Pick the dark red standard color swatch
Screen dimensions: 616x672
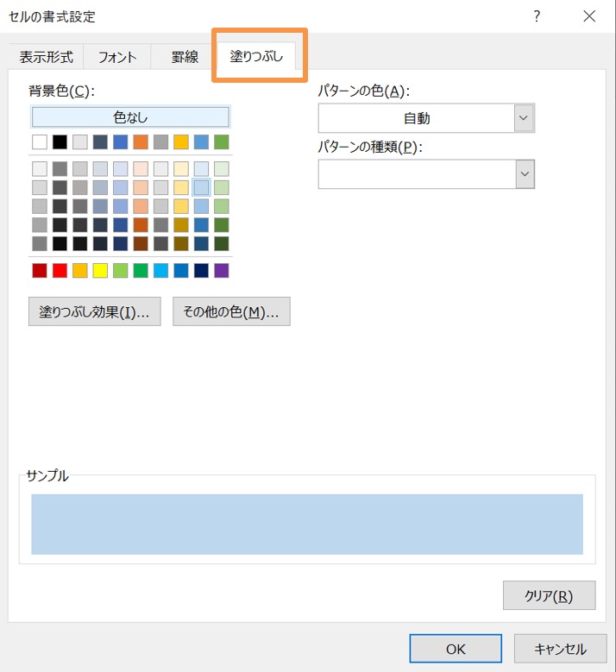40,270
